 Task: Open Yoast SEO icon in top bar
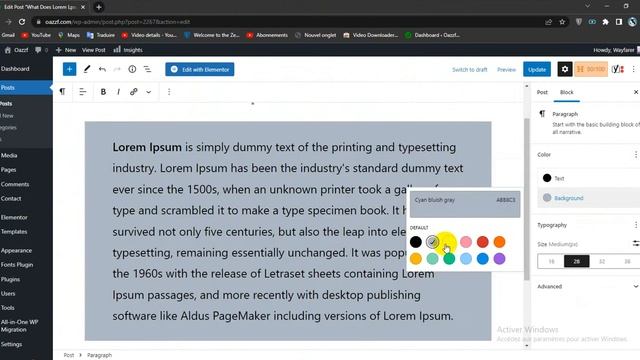tap(618, 69)
